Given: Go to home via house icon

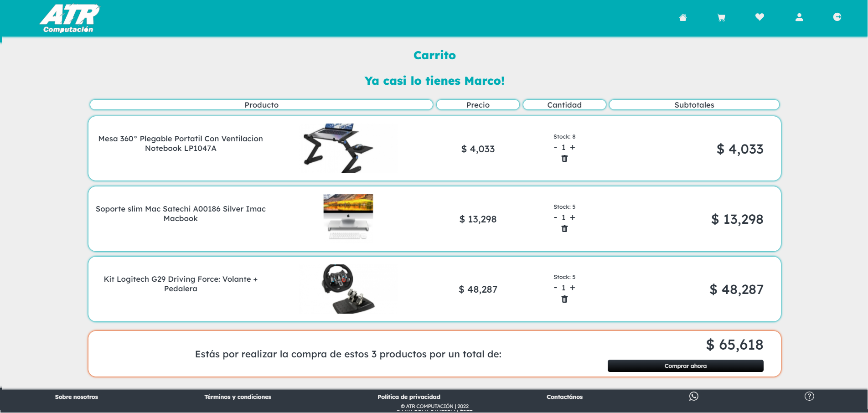Looking at the screenshot, I should [x=682, y=17].
